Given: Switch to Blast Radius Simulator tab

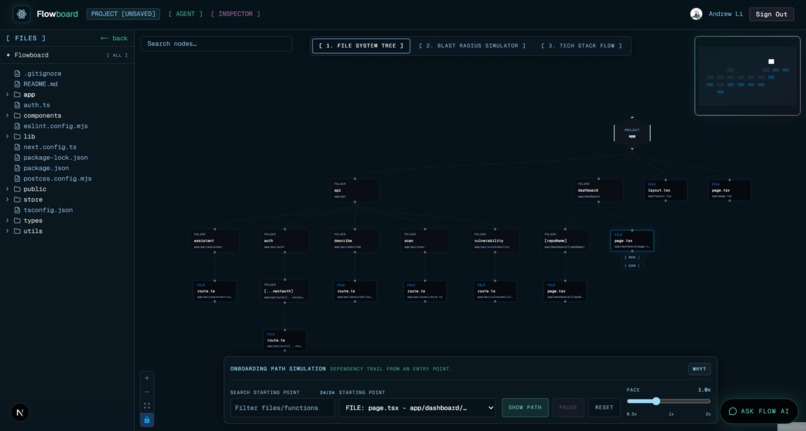Looking at the screenshot, I should [472, 46].
